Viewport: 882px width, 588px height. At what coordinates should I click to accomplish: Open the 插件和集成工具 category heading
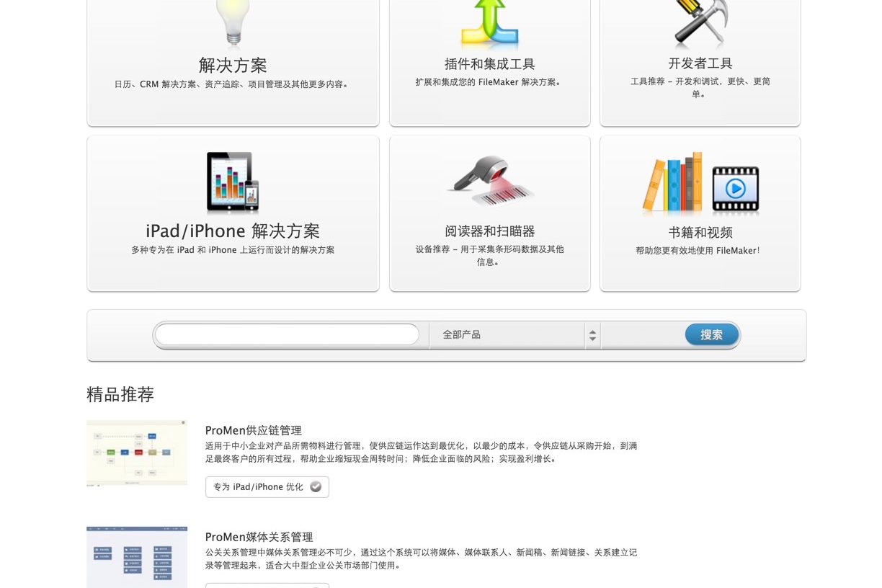[489, 64]
